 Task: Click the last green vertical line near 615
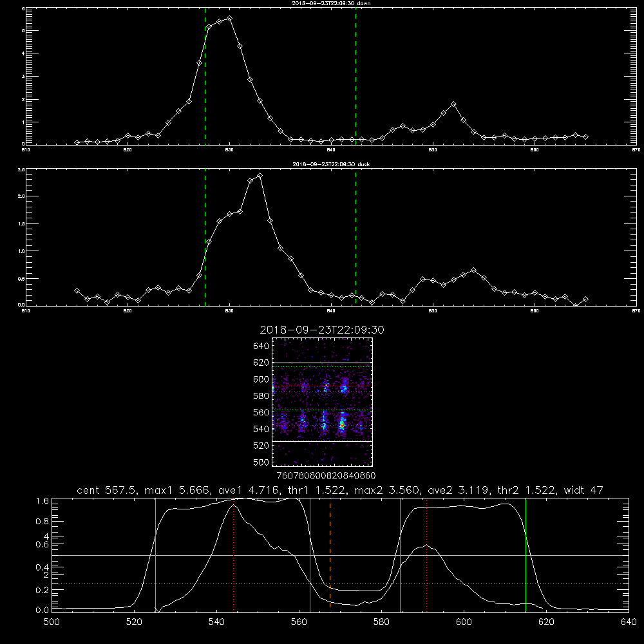click(526, 555)
